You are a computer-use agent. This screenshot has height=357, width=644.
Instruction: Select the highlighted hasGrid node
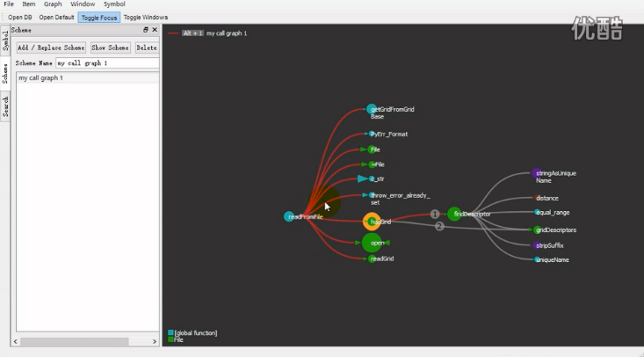pyautogui.click(x=372, y=222)
